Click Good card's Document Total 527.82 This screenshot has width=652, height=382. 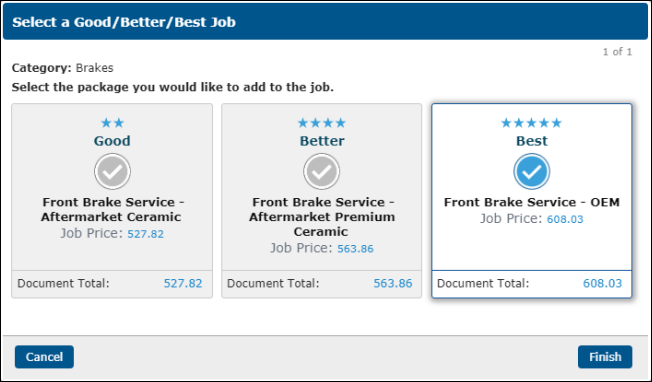coord(183,283)
